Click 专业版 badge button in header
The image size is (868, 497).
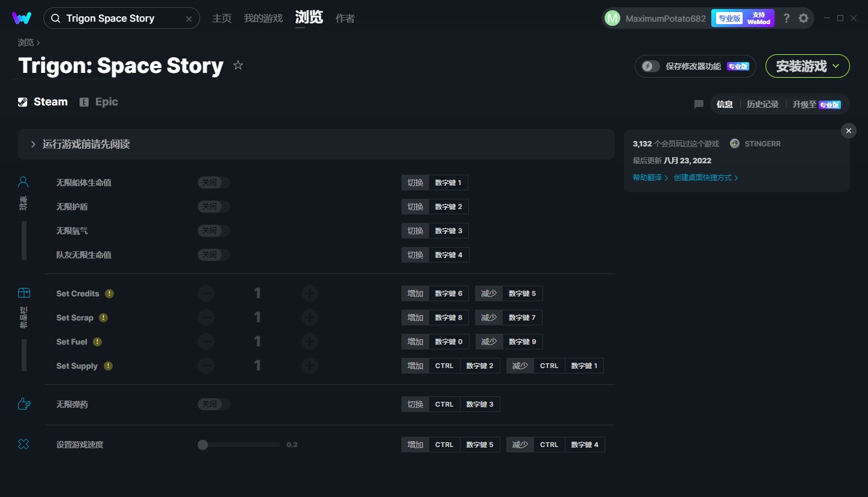[x=729, y=18]
